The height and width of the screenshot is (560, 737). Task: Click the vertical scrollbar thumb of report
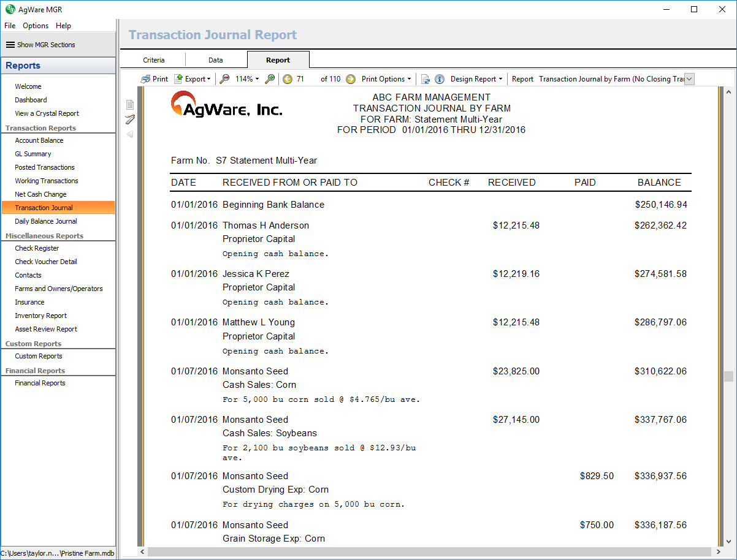pos(728,376)
